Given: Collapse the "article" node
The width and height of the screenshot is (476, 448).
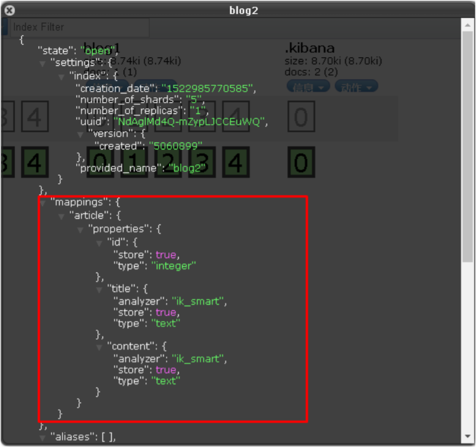Looking at the screenshot, I should [x=61, y=216].
